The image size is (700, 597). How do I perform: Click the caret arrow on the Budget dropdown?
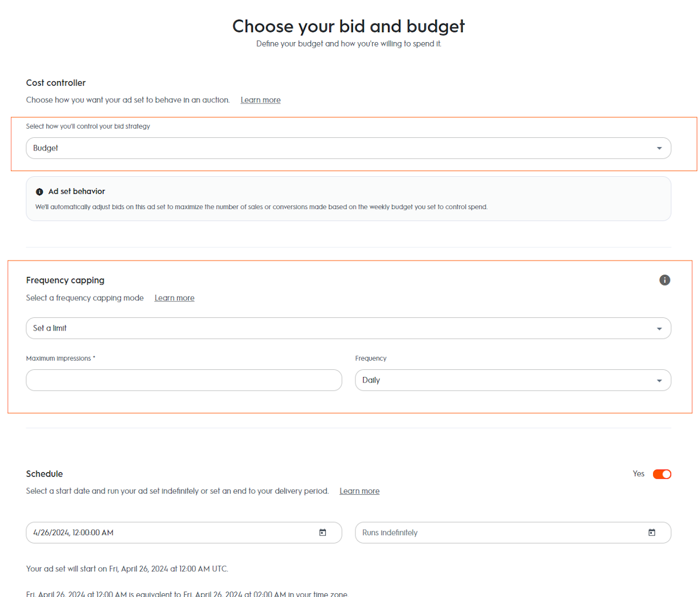click(x=659, y=148)
